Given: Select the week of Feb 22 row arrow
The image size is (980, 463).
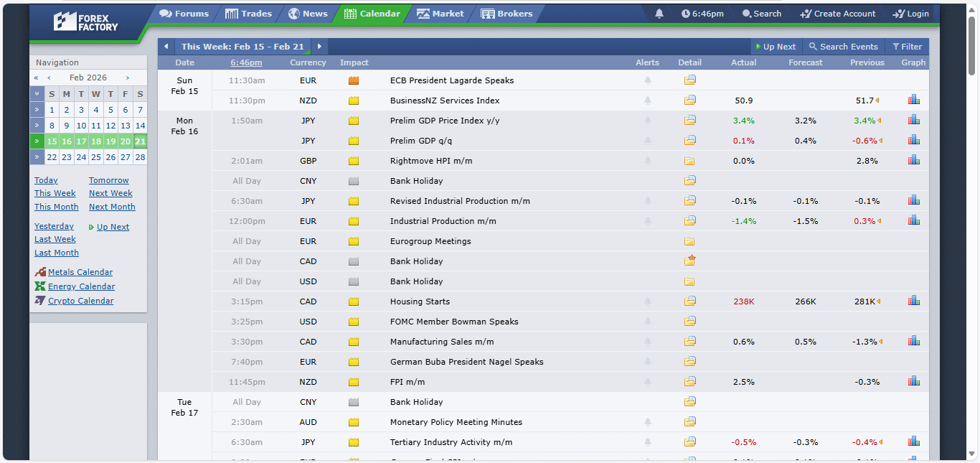Looking at the screenshot, I should pos(37,157).
